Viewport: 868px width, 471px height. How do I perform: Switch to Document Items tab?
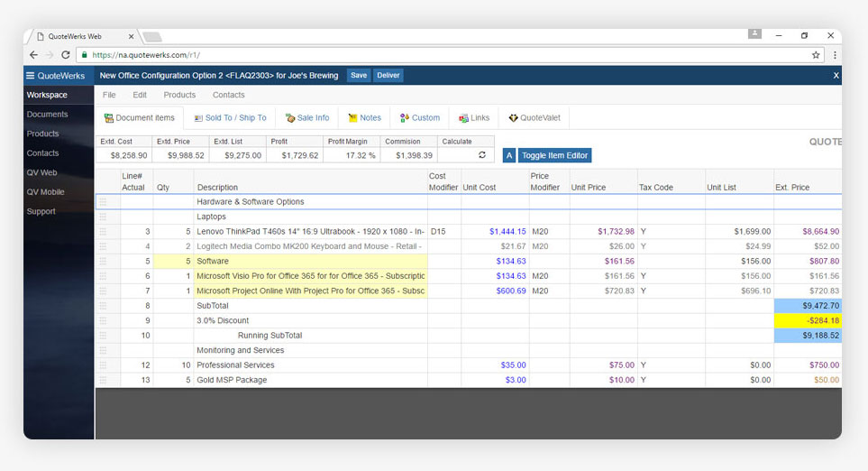tap(140, 118)
